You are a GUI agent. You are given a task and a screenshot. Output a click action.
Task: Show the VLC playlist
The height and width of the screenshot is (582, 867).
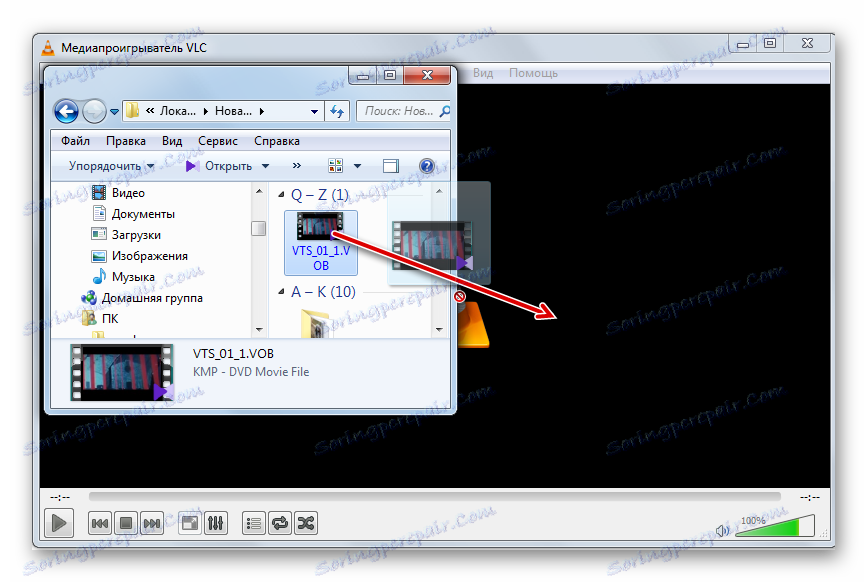tap(254, 523)
